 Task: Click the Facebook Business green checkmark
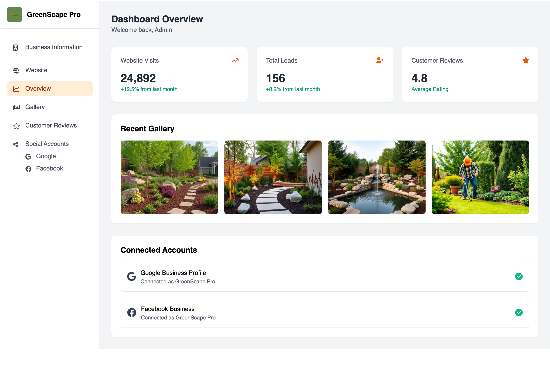(x=518, y=312)
